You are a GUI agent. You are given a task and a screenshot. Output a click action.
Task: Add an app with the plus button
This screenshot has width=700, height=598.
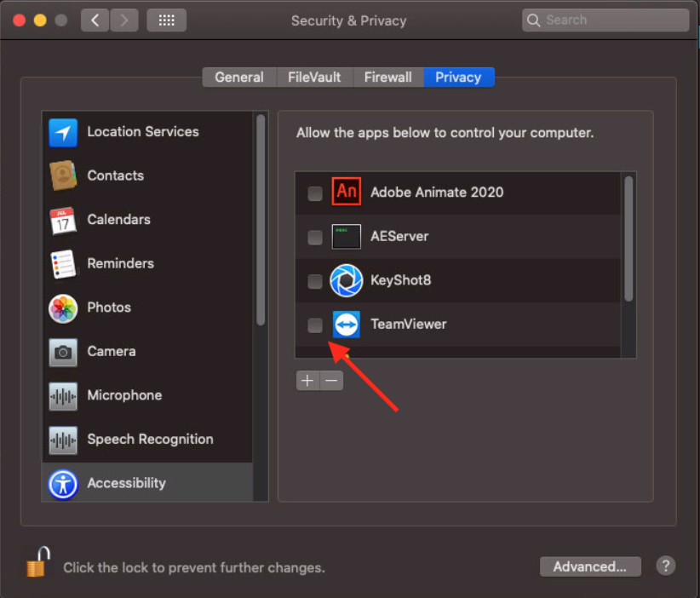coord(307,381)
